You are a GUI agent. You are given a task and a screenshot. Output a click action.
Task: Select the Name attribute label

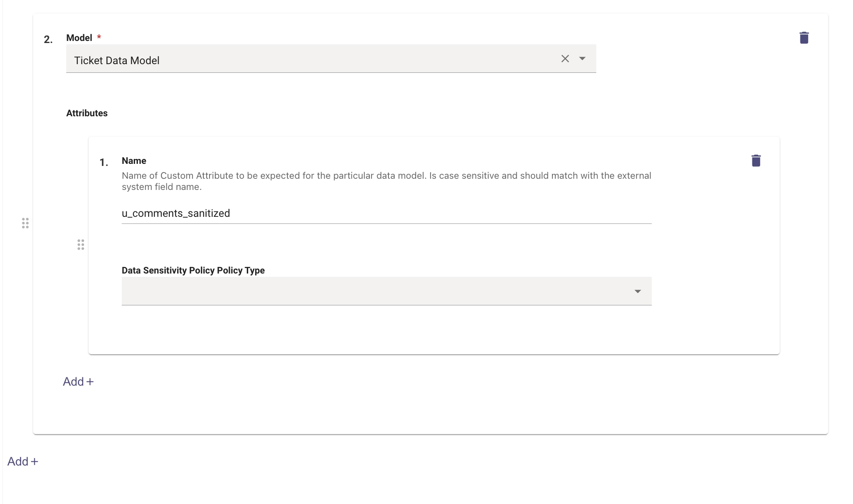pyautogui.click(x=134, y=161)
